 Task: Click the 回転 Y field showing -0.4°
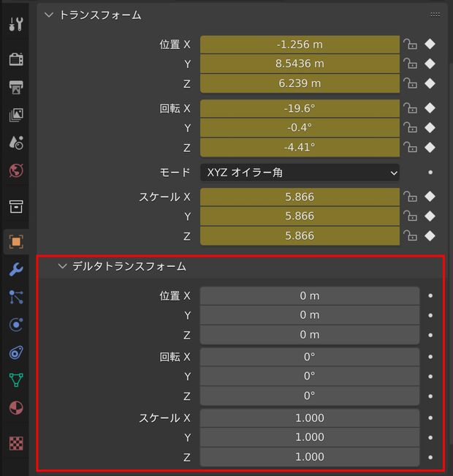tap(300, 128)
